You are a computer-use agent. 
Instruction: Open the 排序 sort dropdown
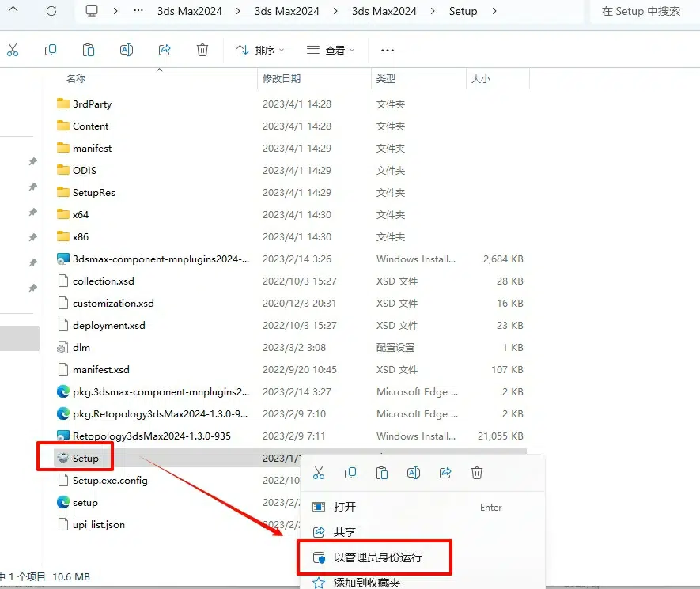261,50
